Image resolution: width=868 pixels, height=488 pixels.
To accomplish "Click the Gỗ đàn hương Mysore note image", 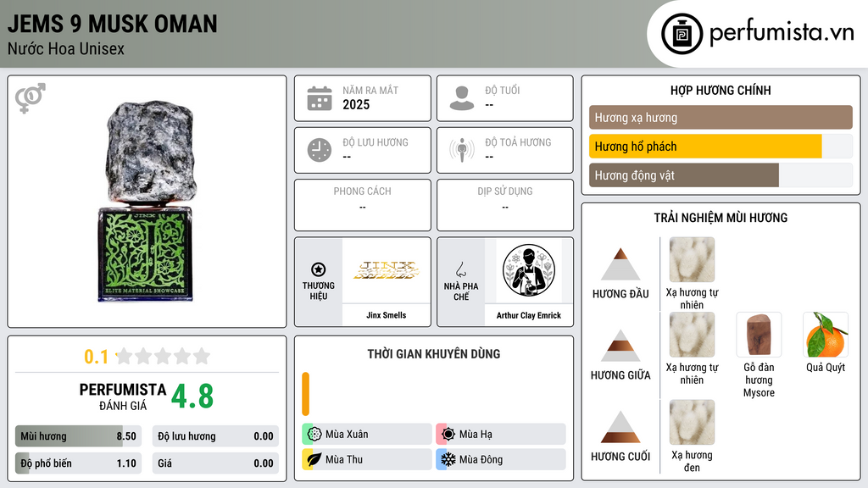I will (759, 335).
